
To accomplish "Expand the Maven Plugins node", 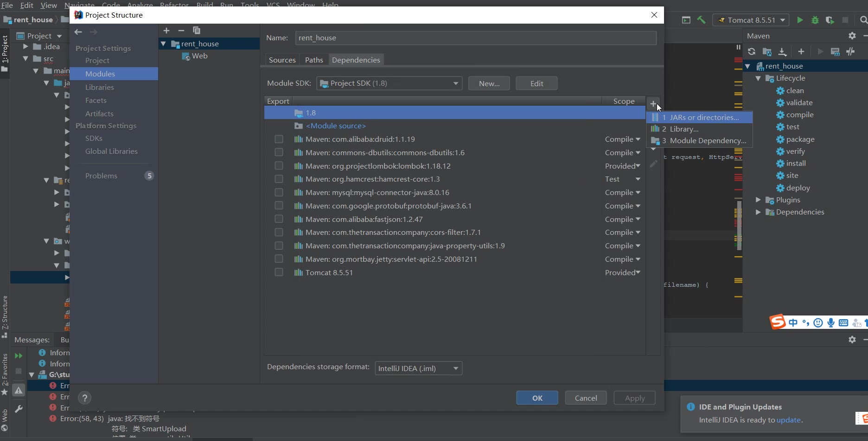I will coord(758,200).
